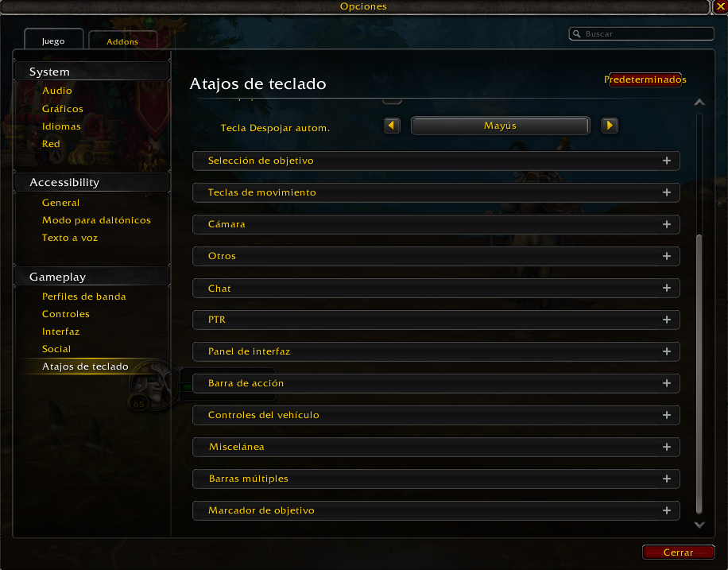This screenshot has width=728, height=570.
Task: Click the scroll down arrow icon
Action: (699, 525)
